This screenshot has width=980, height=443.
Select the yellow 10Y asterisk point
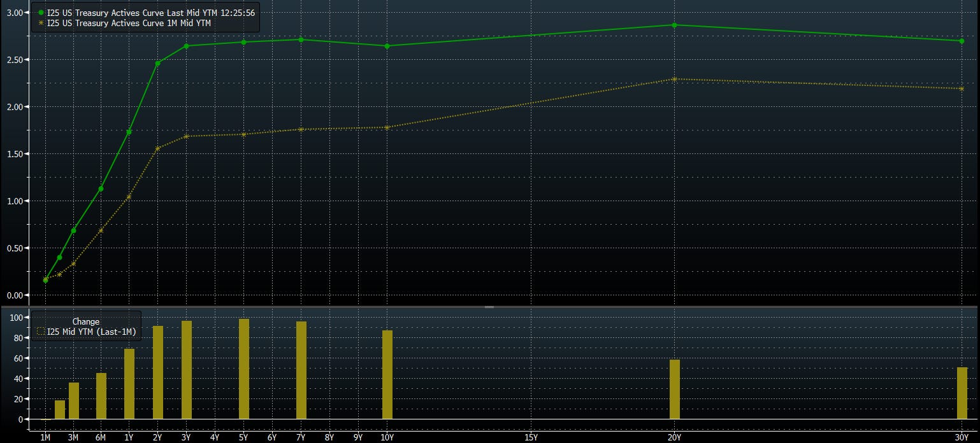(387, 127)
